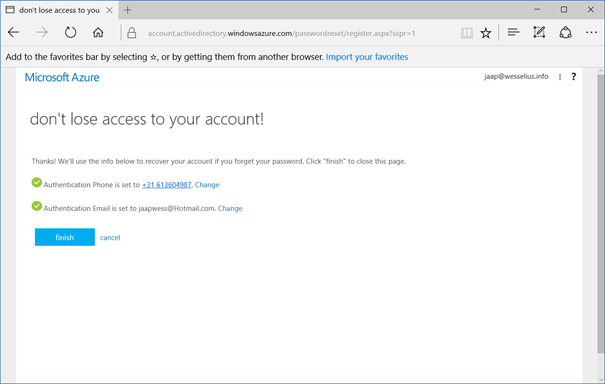This screenshot has height=384, width=605.
Task: Change the Authentication Email address
Action: coord(230,208)
